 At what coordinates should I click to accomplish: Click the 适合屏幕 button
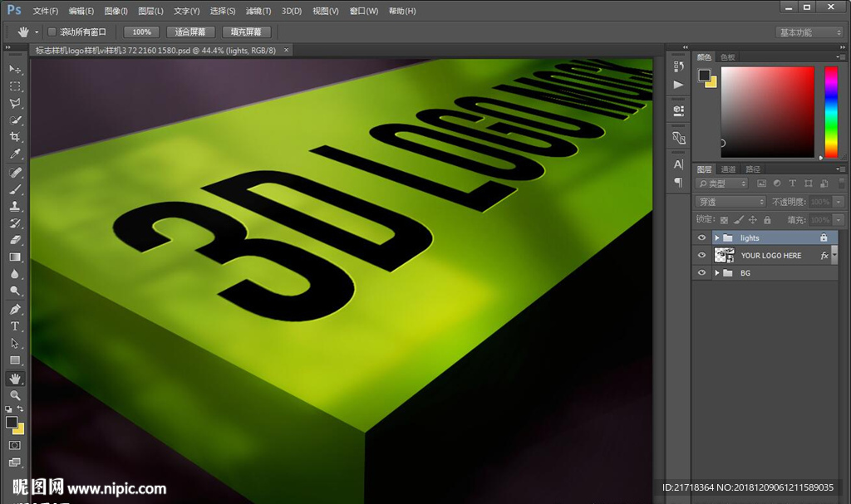[x=190, y=32]
